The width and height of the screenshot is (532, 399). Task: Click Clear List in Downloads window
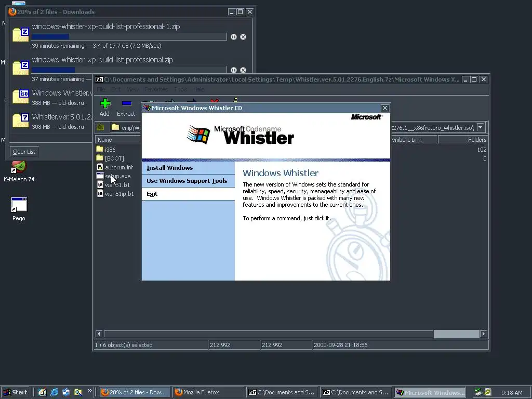pyautogui.click(x=24, y=152)
